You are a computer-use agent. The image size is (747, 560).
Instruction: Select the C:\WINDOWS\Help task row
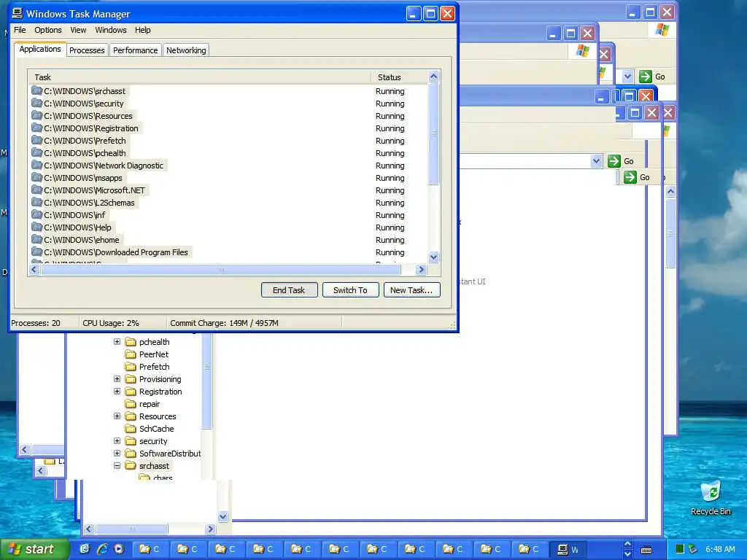tap(228, 227)
